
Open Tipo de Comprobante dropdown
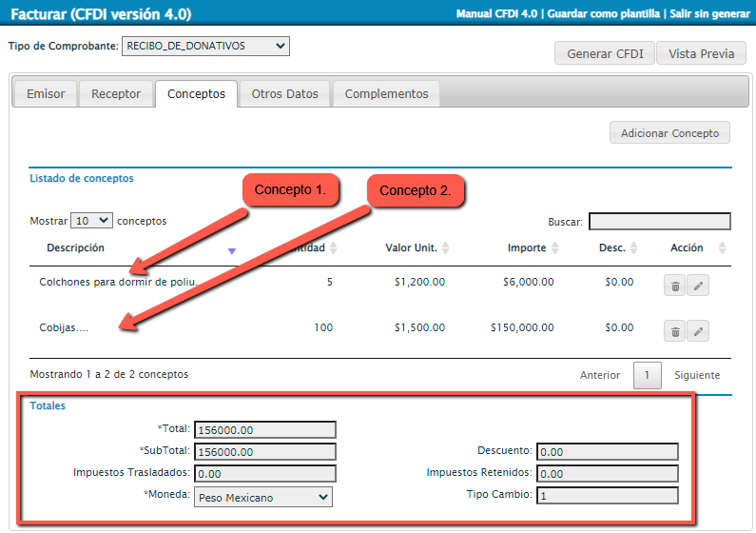click(205, 46)
